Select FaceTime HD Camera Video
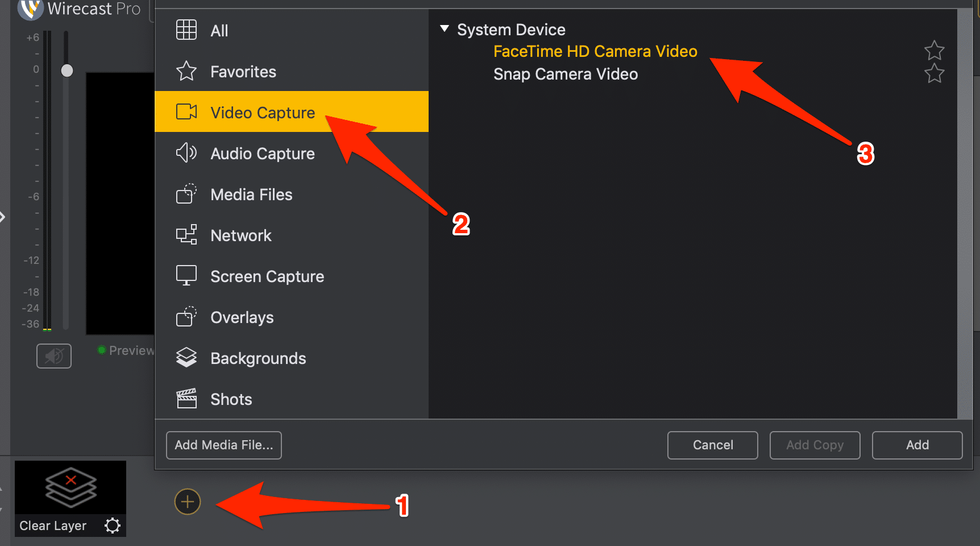This screenshot has width=980, height=546. click(595, 51)
